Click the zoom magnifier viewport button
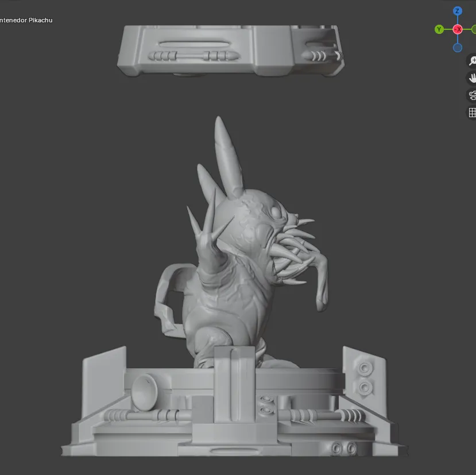Viewport: 476px width, 475px height. [472, 60]
